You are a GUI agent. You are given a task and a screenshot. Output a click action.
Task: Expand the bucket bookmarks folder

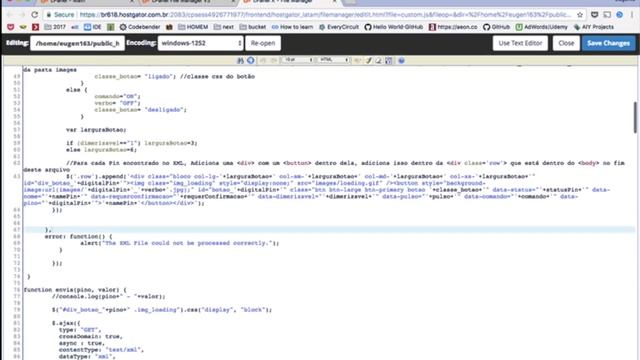coord(253,27)
